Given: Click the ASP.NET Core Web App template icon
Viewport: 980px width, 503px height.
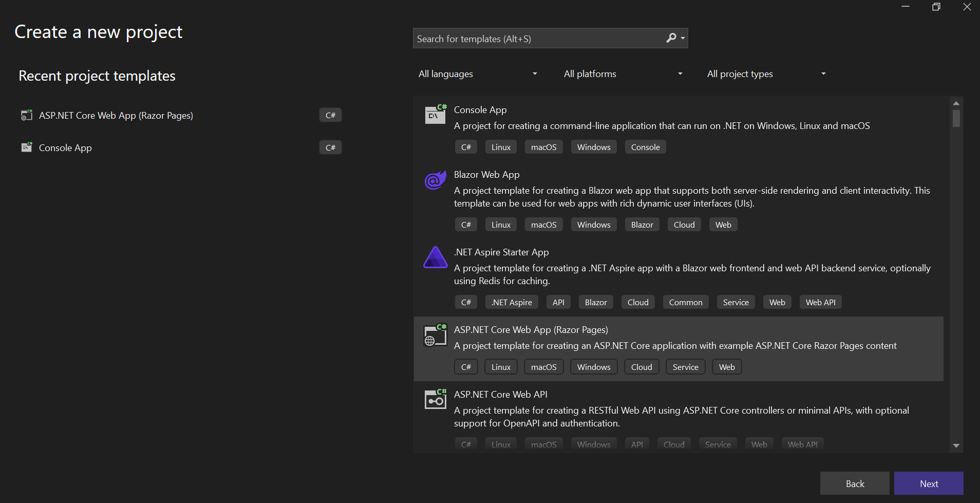Looking at the screenshot, I should tap(435, 335).
